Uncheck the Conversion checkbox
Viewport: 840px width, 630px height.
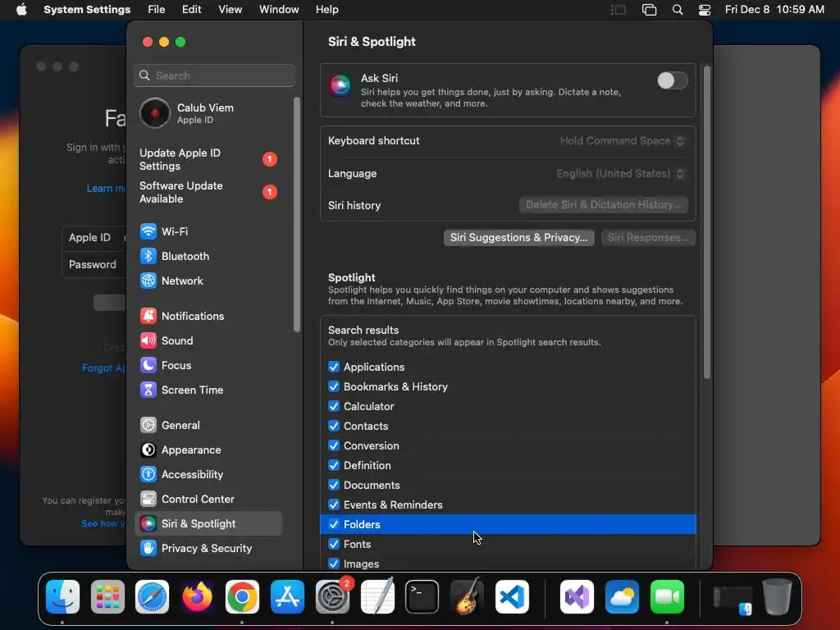334,445
